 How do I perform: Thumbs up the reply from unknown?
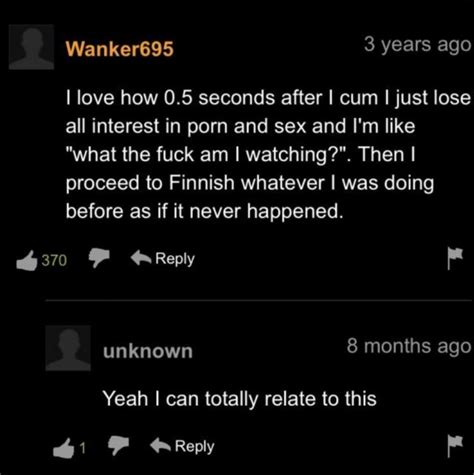(63, 448)
